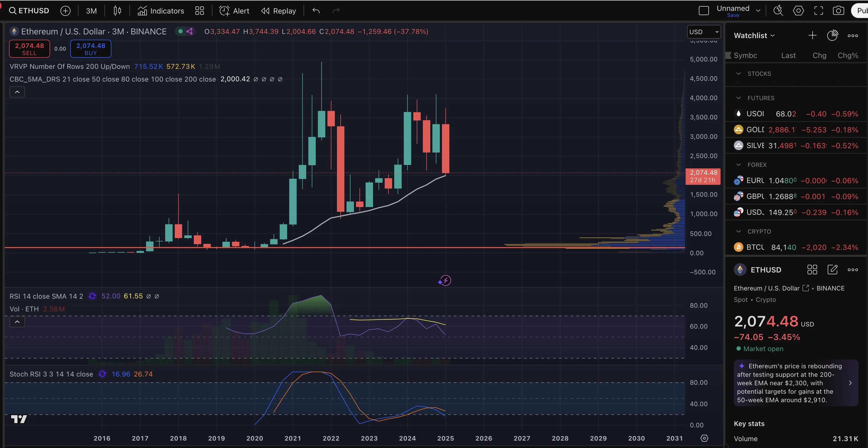Collapse the RSI pane with the chevron
The width and height of the screenshot is (868, 448).
point(17,321)
